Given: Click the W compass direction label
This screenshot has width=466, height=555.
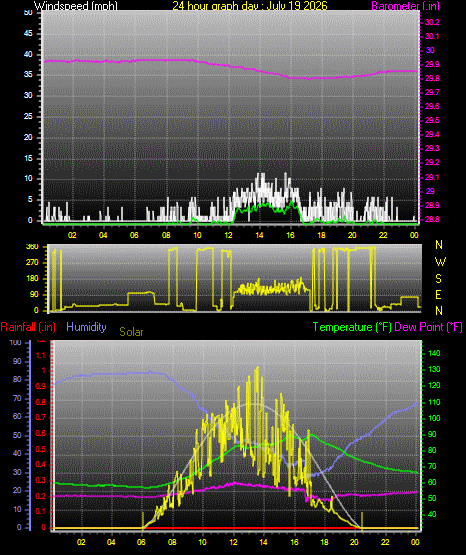Looking at the screenshot, I should point(440,262).
